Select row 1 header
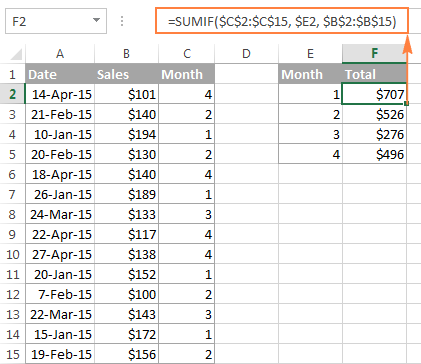This screenshot has width=421, height=364. pyautogui.click(x=12, y=74)
